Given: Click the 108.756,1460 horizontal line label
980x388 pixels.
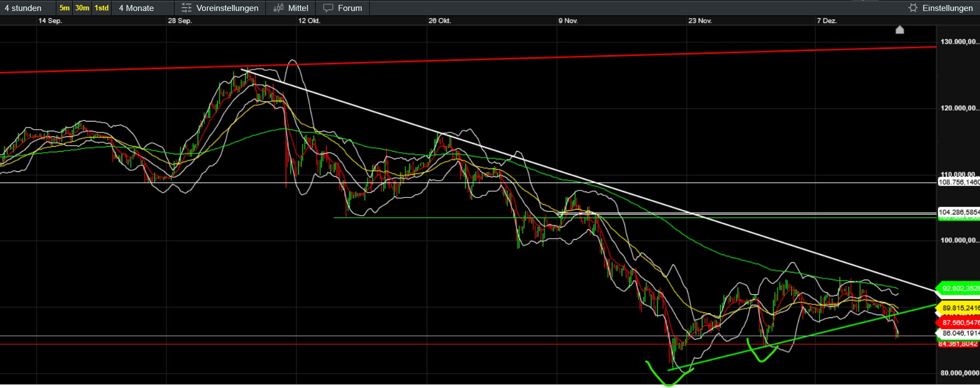Looking at the screenshot, I should (x=959, y=182).
